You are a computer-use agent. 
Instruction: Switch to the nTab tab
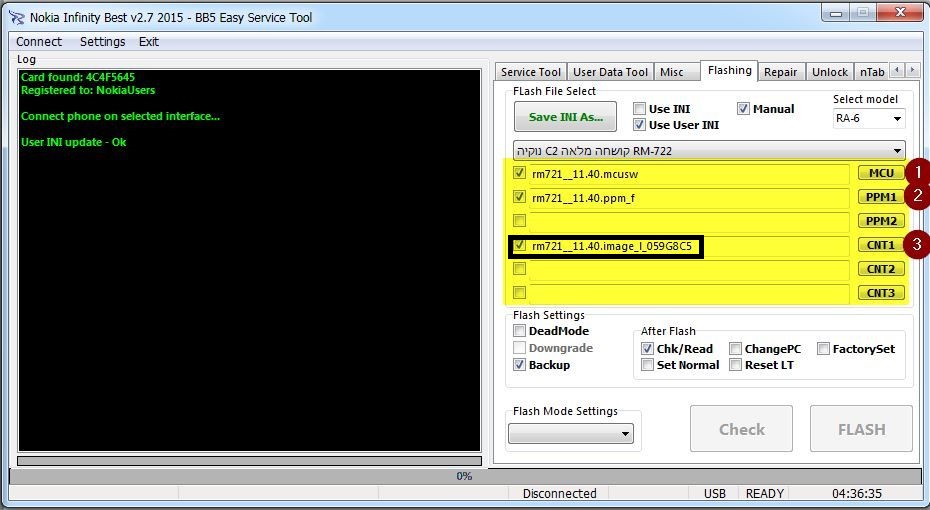coord(872,72)
